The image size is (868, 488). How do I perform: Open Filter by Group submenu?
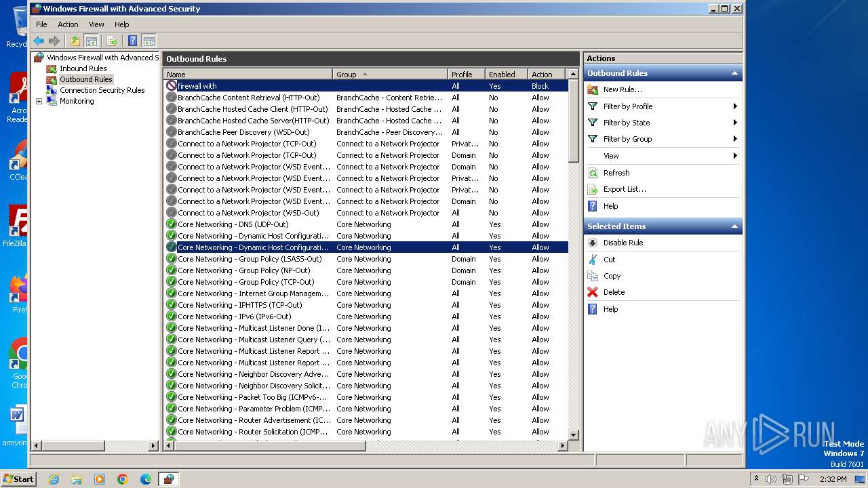[663, 139]
